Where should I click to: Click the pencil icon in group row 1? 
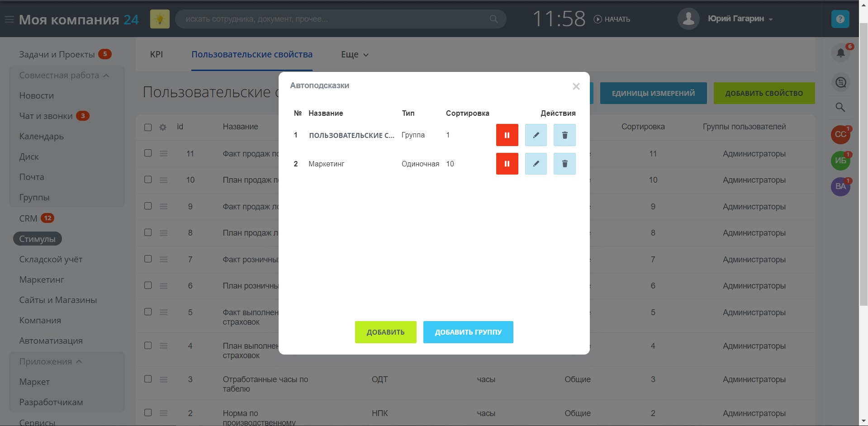tap(536, 135)
